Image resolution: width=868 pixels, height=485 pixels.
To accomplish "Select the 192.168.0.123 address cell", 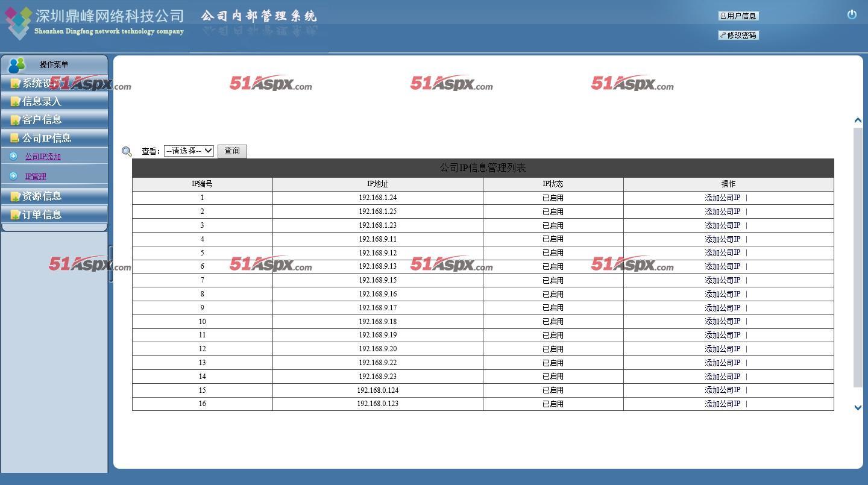I will click(x=378, y=404).
